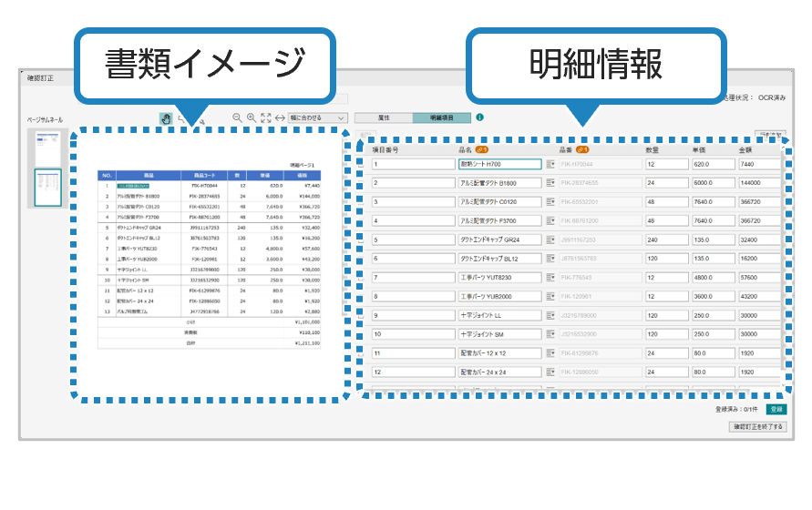This screenshot has height=510, width=812.
Task: Select the second page thumbnail
Action: point(45,188)
